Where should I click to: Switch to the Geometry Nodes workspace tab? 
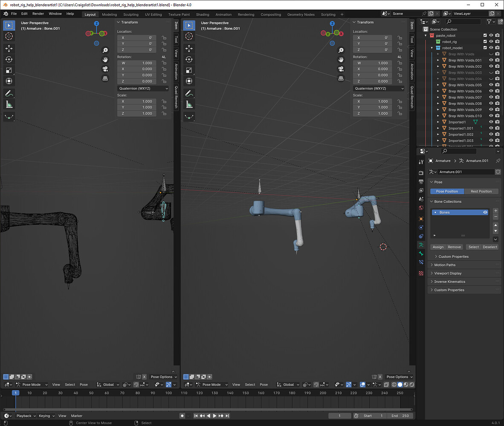(x=301, y=14)
